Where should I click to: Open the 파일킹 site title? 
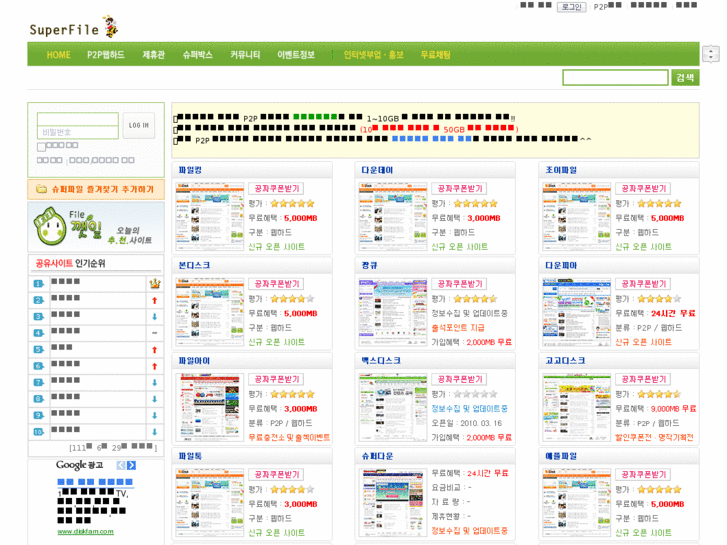tap(190, 170)
